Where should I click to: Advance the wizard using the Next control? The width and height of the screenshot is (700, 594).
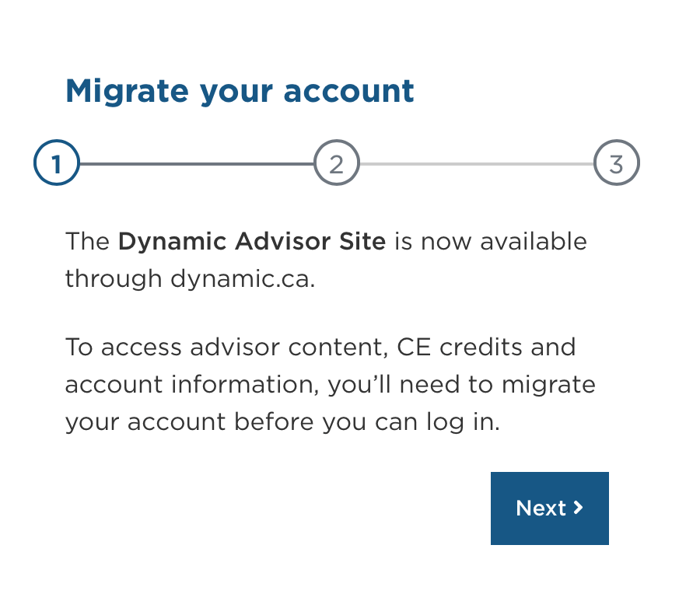tap(549, 508)
